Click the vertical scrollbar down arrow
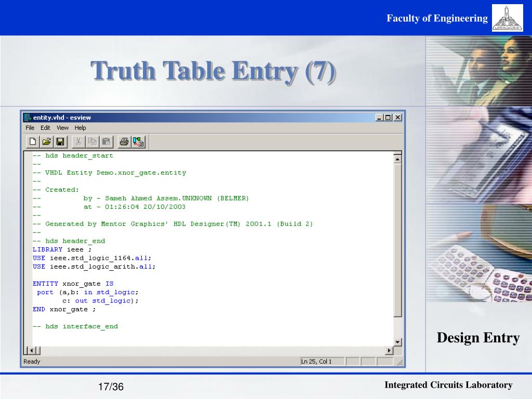 point(397,342)
